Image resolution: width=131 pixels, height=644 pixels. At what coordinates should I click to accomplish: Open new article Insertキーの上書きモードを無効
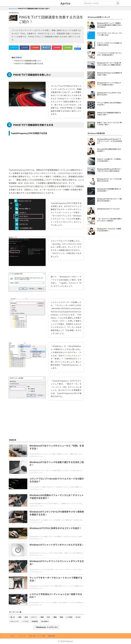(109, 160)
